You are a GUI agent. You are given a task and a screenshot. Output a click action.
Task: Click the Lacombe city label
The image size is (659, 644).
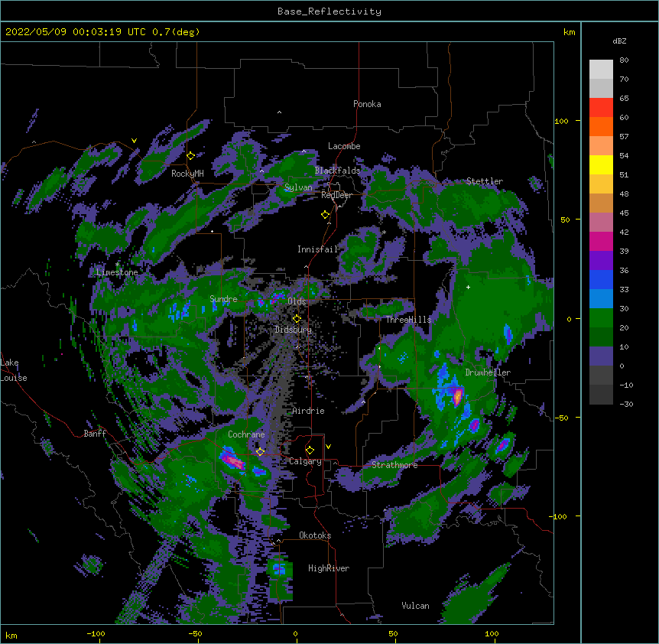click(x=344, y=146)
